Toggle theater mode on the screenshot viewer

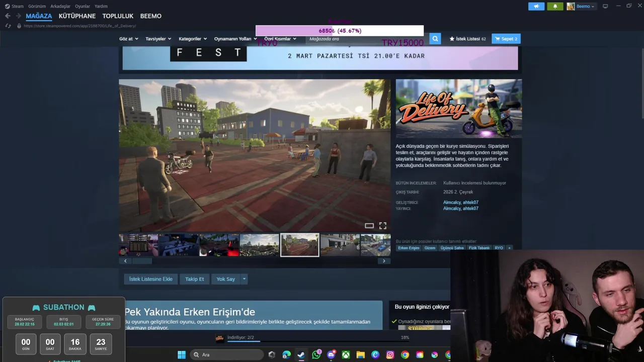click(369, 226)
